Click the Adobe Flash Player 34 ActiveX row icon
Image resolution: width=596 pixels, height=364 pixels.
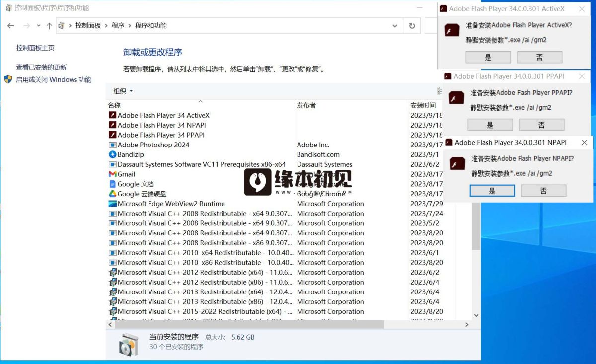tap(112, 115)
